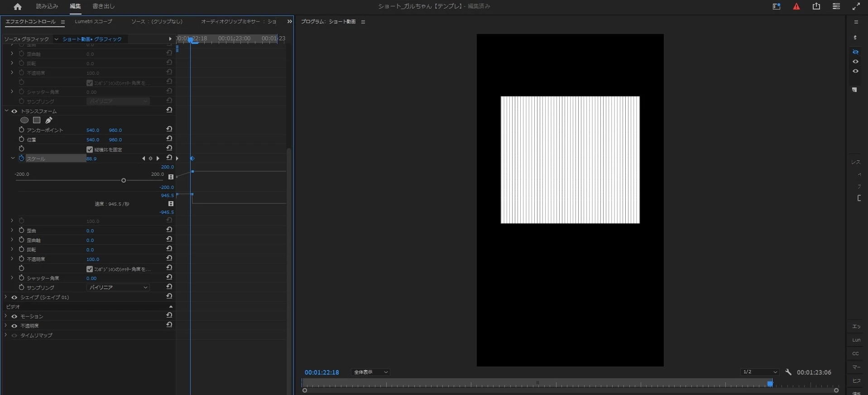Reset the アンカーポイント parameter
Viewport: 868px width, 395px height.
click(x=169, y=129)
